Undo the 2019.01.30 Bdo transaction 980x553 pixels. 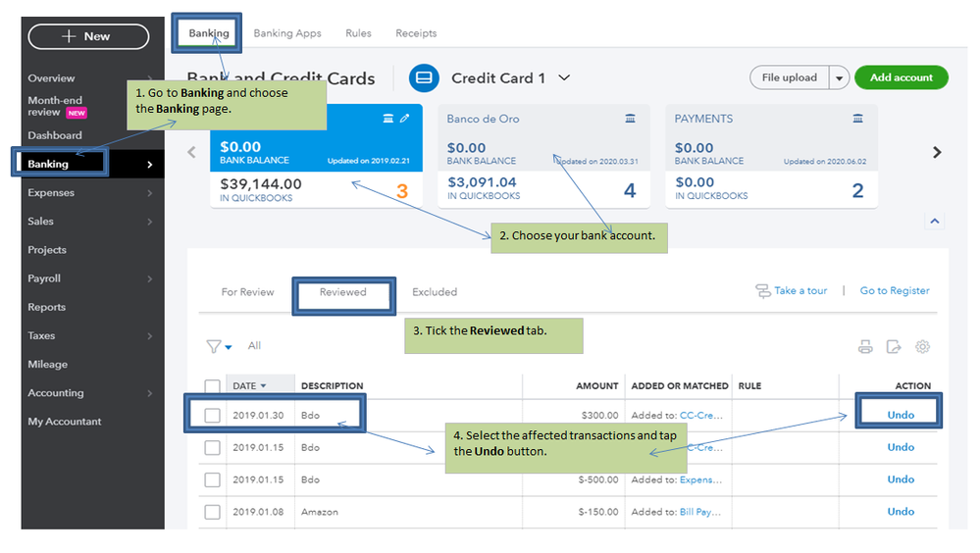coord(901,415)
